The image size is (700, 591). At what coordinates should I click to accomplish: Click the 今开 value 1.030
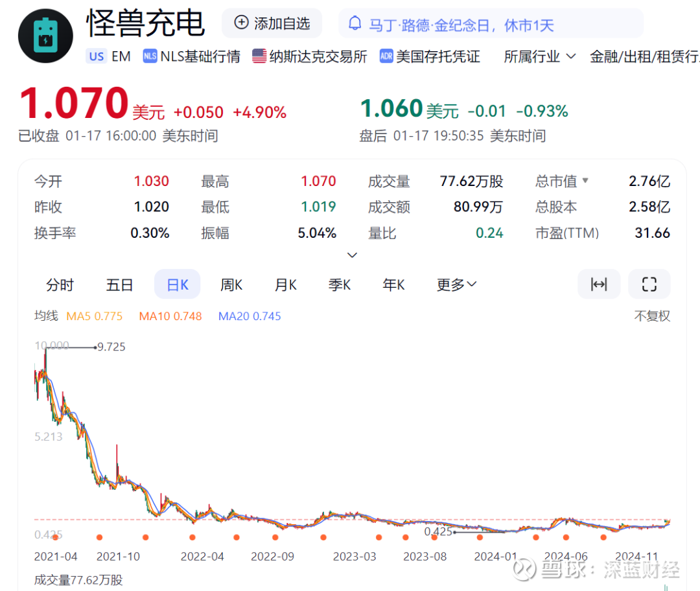pyautogui.click(x=151, y=181)
